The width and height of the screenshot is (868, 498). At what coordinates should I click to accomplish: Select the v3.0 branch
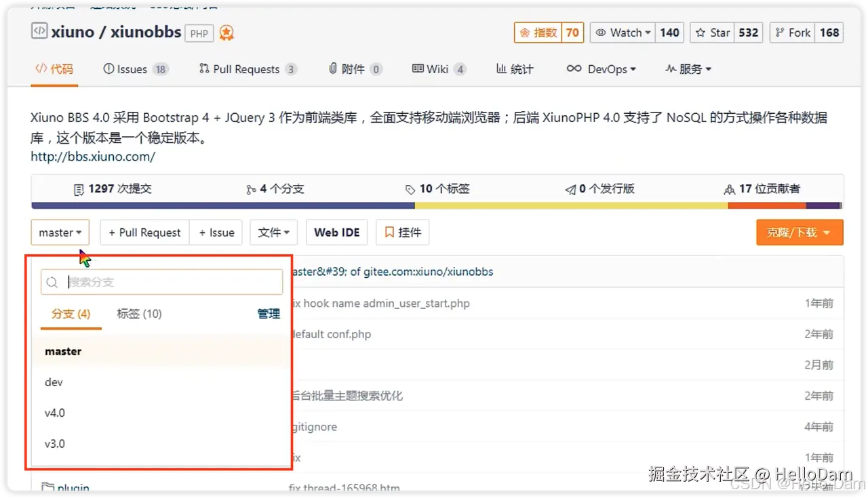point(161,444)
